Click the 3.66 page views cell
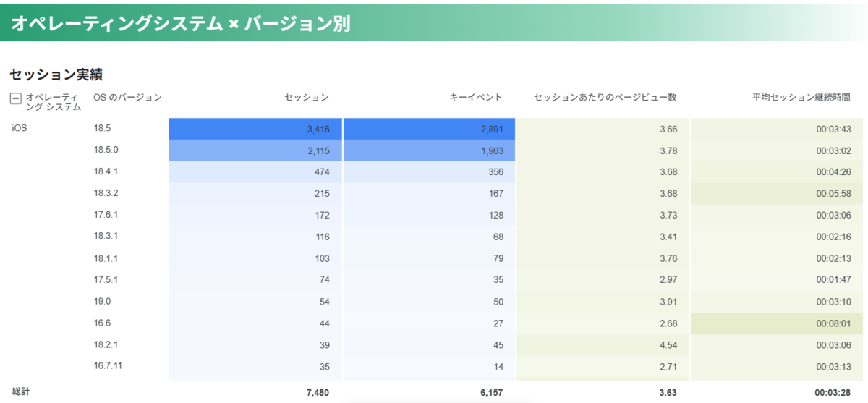The image size is (868, 403). coord(603,129)
